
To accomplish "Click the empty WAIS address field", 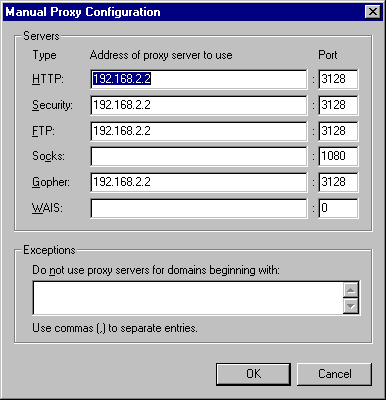I will tap(199, 208).
